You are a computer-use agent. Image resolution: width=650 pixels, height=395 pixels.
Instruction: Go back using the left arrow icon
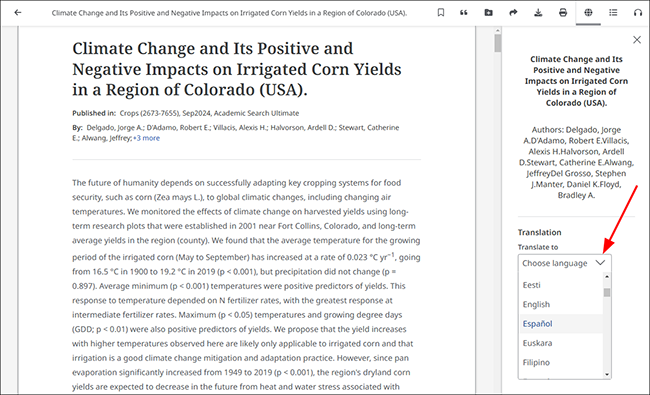coord(17,12)
